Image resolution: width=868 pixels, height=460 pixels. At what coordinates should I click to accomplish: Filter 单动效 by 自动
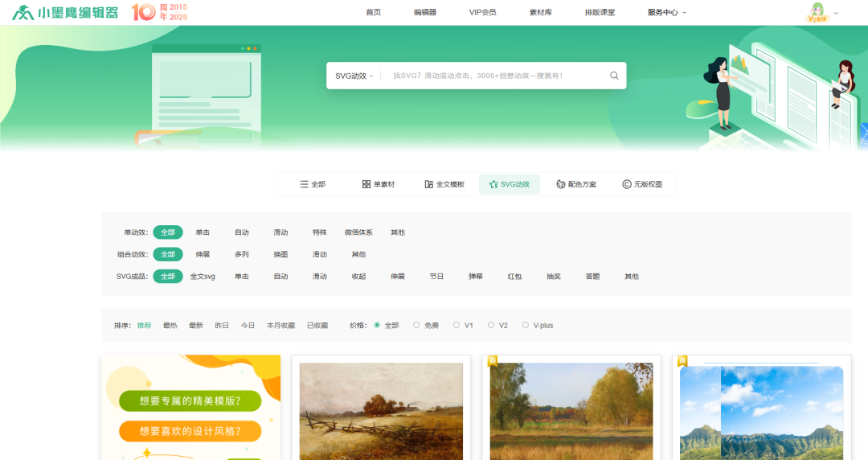click(241, 232)
